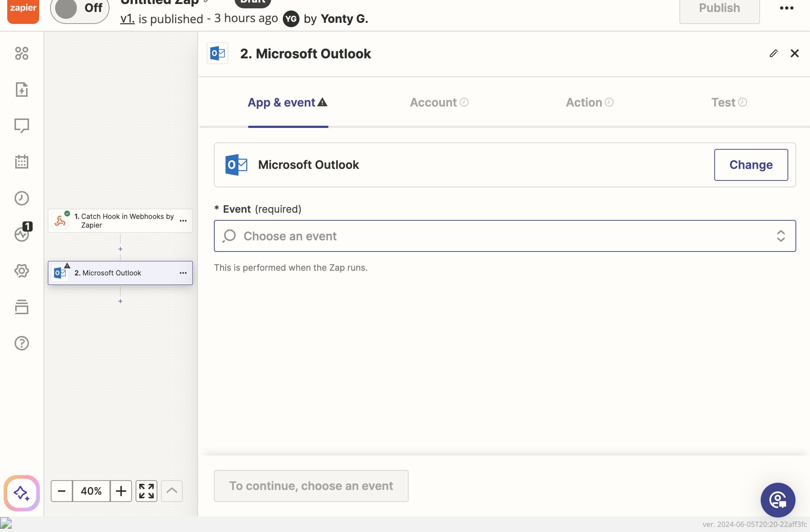Image resolution: width=810 pixels, height=532 pixels.
Task: Open options menu for Microsoft Outlook step
Action: 183,273
